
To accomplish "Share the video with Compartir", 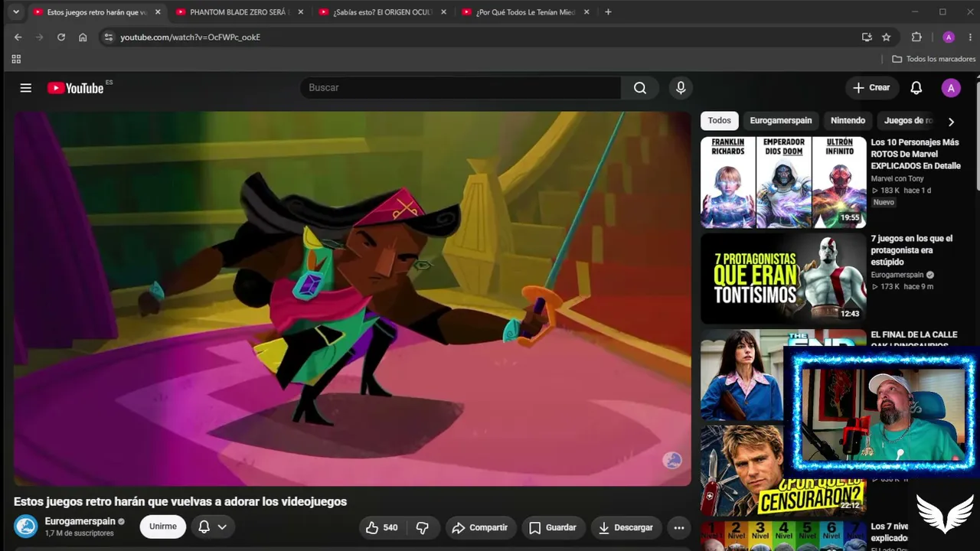I will [480, 527].
